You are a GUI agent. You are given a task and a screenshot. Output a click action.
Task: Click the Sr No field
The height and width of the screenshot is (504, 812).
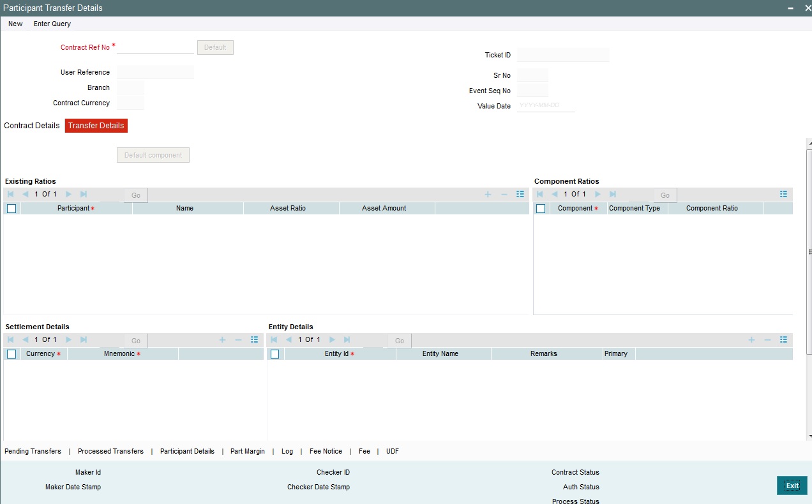(x=533, y=75)
